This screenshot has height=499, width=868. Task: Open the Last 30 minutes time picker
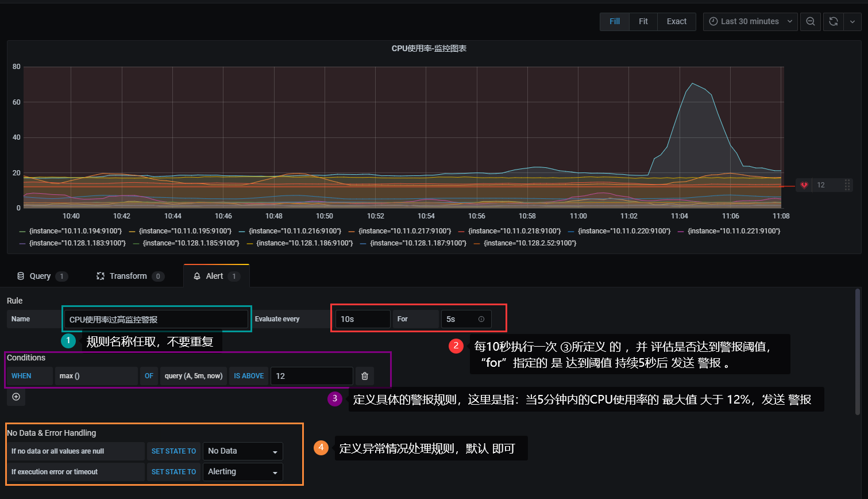(x=750, y=21)
